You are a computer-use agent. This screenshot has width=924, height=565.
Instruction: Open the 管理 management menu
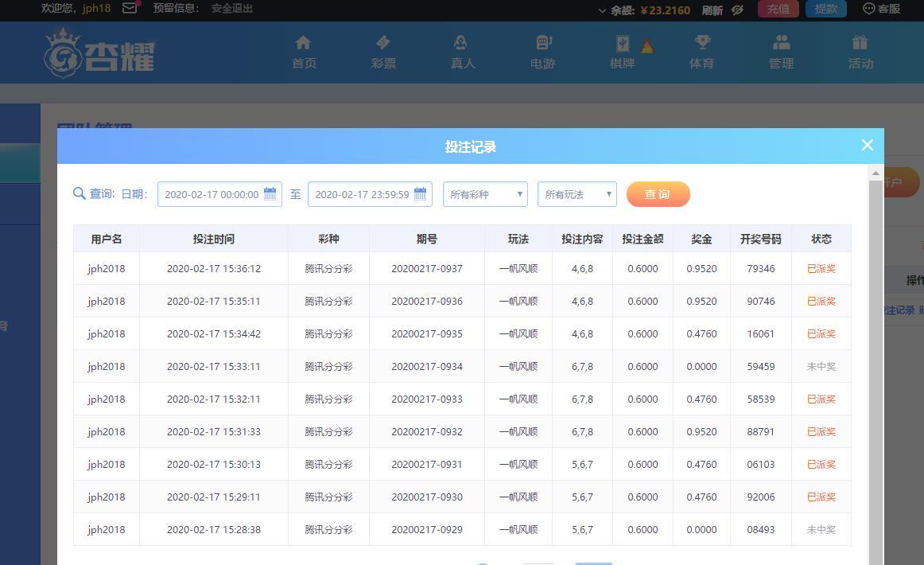click(782, 53)
